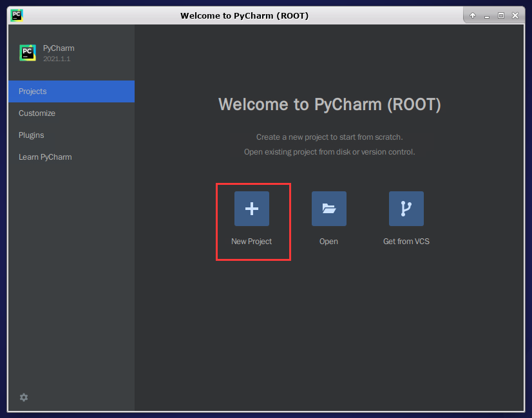
Task: Click the Get from VCS label
Action: pos(406,242)
